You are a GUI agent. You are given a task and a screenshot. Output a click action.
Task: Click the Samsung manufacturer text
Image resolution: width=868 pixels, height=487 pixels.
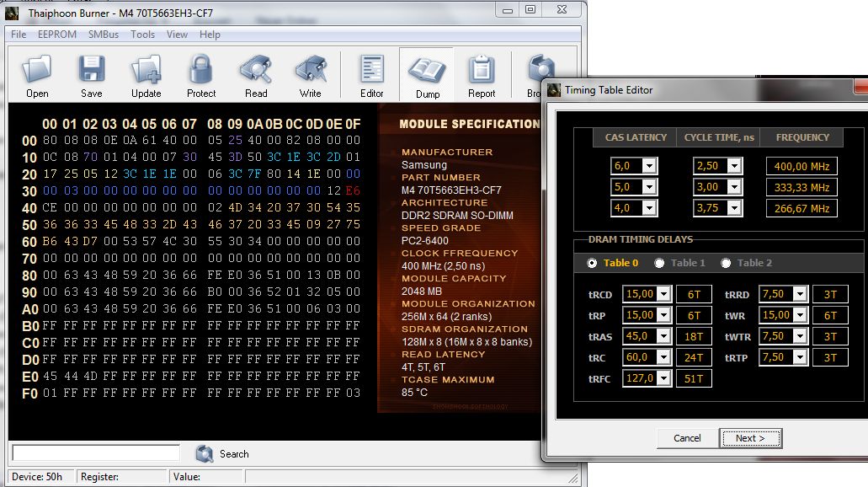coord(424,165)
